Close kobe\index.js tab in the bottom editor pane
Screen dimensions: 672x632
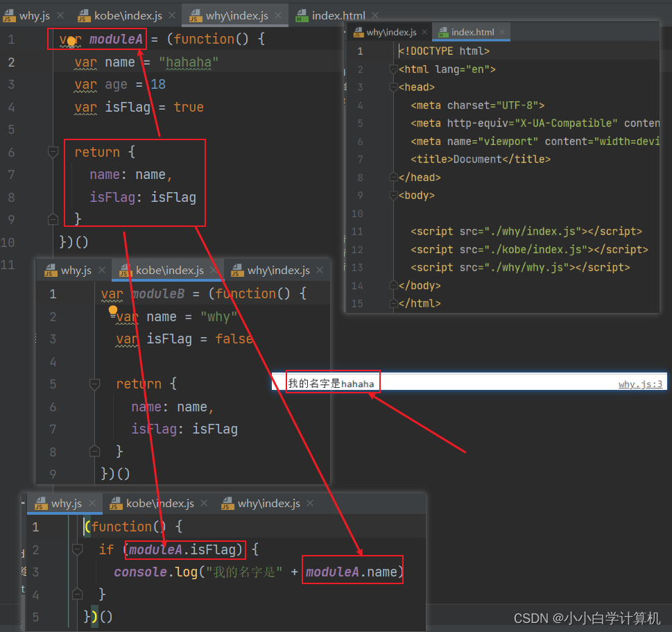pyautogui.click(x=204, y=503)
